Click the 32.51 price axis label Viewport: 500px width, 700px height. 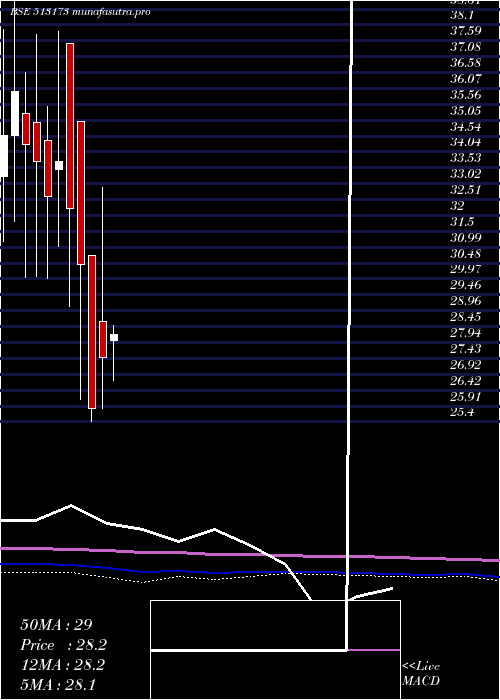coord(466,190)
